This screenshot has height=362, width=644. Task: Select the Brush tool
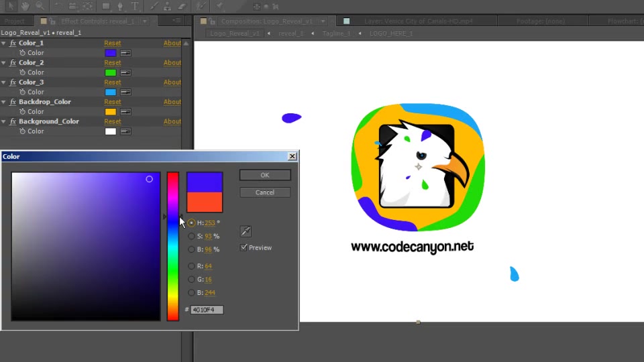pos(154,6)
